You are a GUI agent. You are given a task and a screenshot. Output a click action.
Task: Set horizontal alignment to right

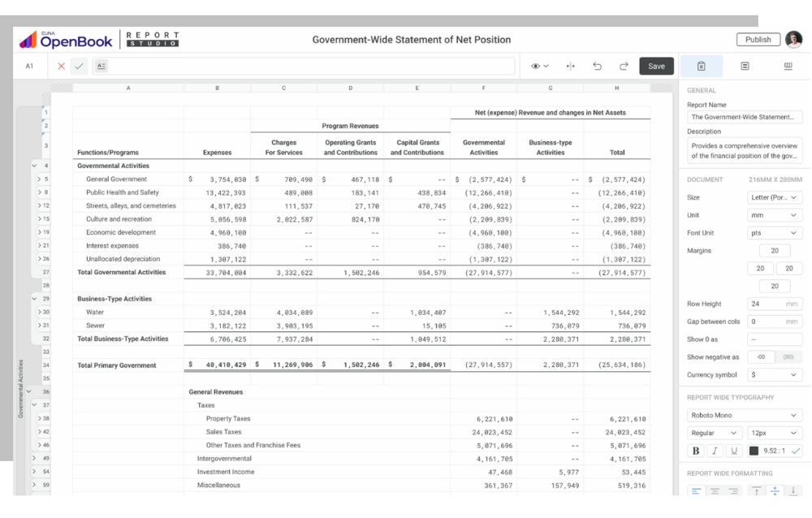[733, 490]
